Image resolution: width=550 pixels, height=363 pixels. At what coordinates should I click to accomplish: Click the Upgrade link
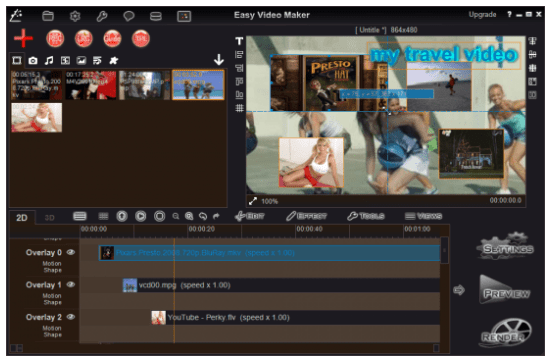482,14
